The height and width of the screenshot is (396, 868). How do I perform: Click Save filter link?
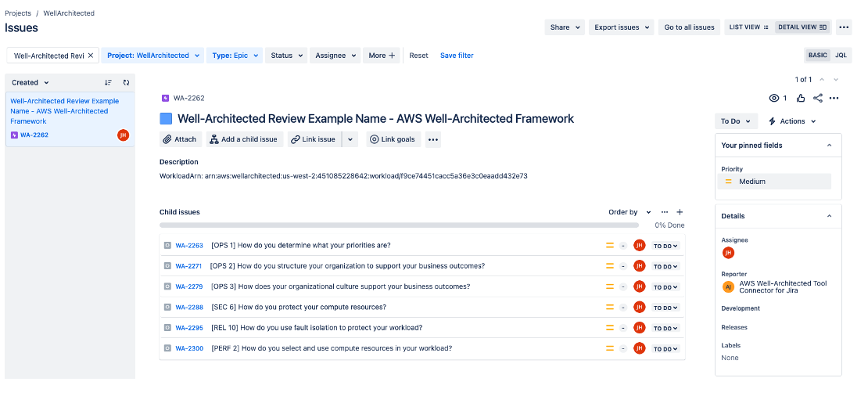pos(457,56)
